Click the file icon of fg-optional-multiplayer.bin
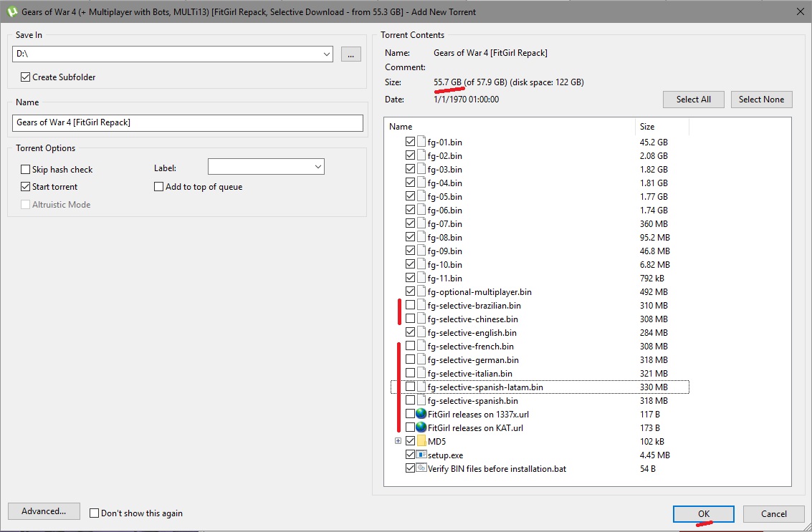 tap(421, 292)
